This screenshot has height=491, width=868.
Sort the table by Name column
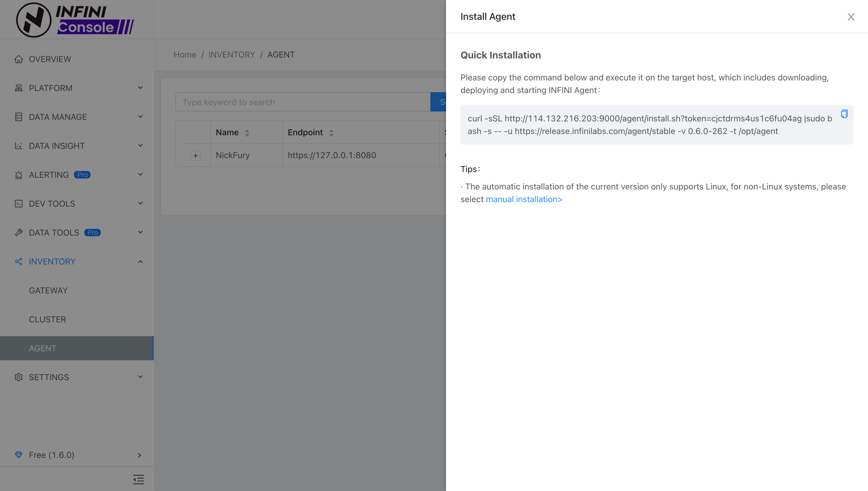pyautogui.click(x=247, y=133)
